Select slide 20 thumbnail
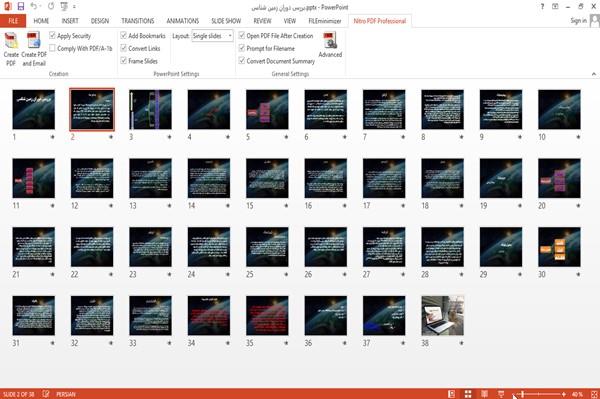The height and width of the screenshot is (399, 600). tap(559, 178)
